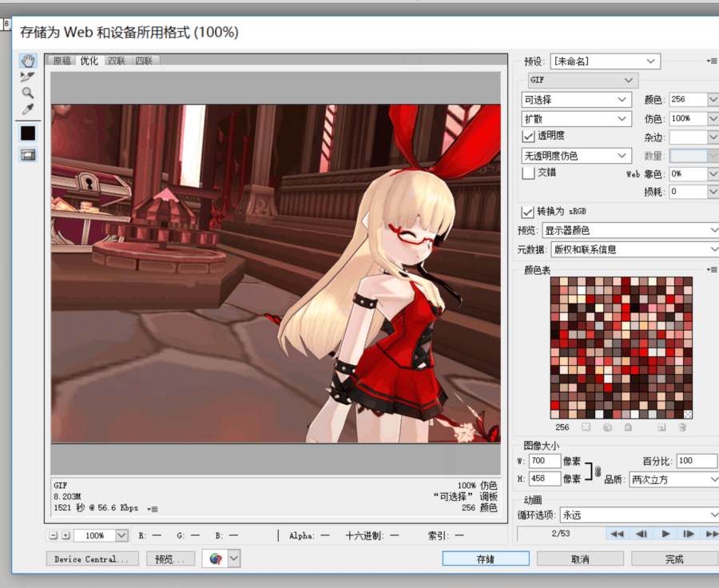Screen dimensions: 719x588
Task: Click the lock color icon below color table
Action: [x=628, y=427]
